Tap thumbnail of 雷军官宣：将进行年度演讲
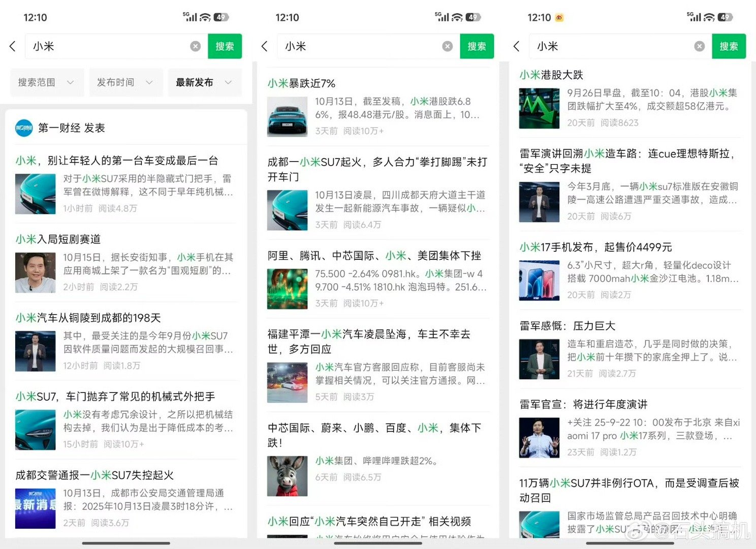 pos(540,438)
